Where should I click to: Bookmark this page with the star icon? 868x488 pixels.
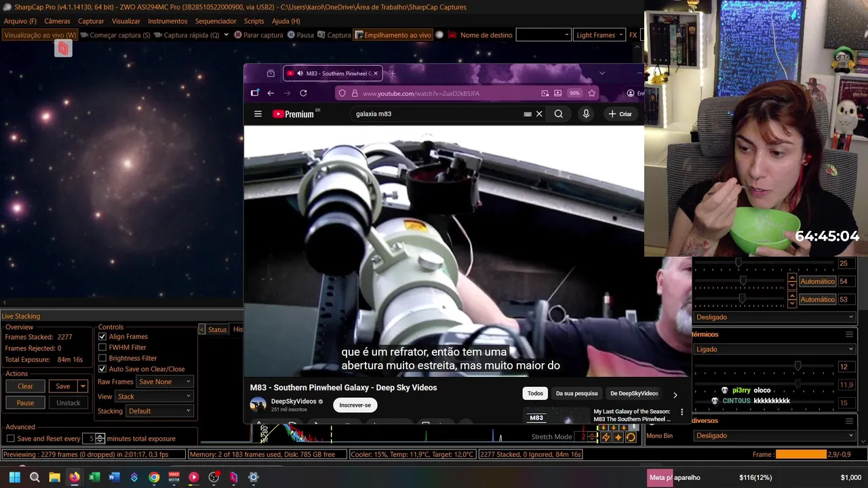(x=591, y=93)
